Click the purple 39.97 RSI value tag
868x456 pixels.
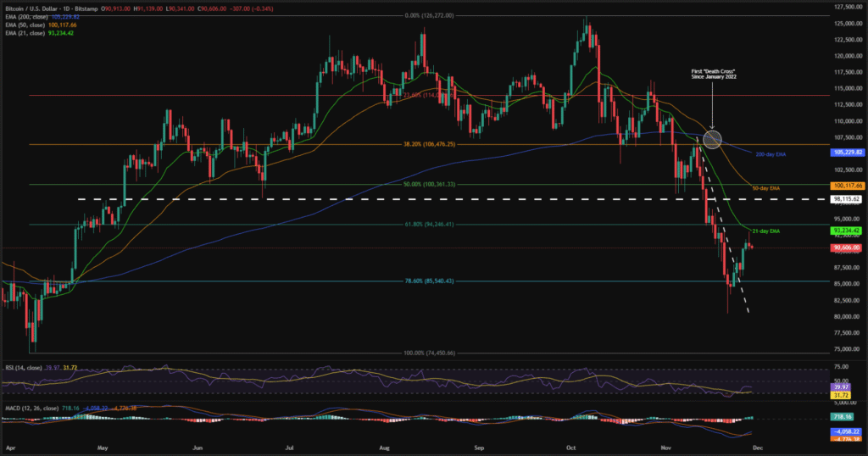[842, 387]
